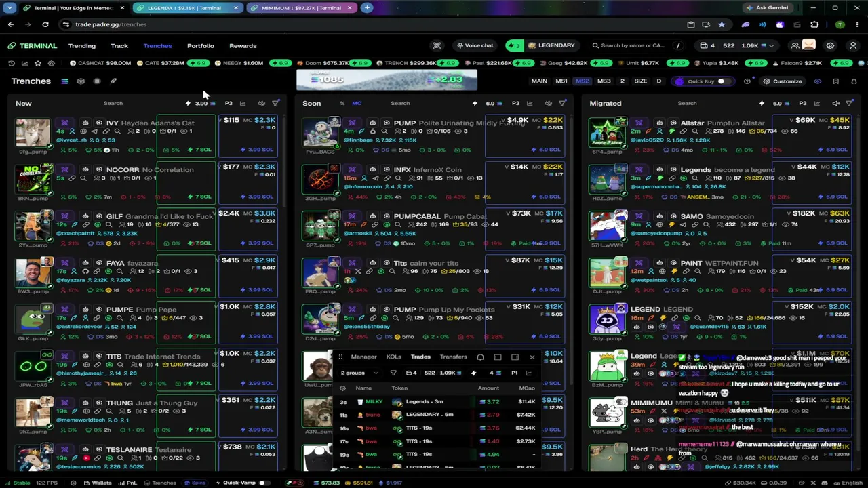868x488 pixels.
Task: Click the notification bell in the Trades panel
Action: pyautogui.click(x=480, y=357)
